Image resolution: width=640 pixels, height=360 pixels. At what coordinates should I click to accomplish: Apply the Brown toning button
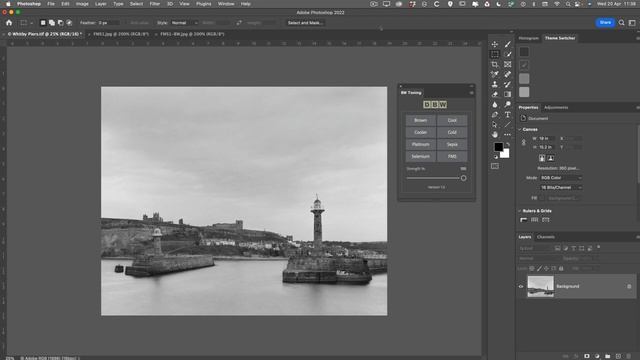pyautogui.click(x=420, y=120)
